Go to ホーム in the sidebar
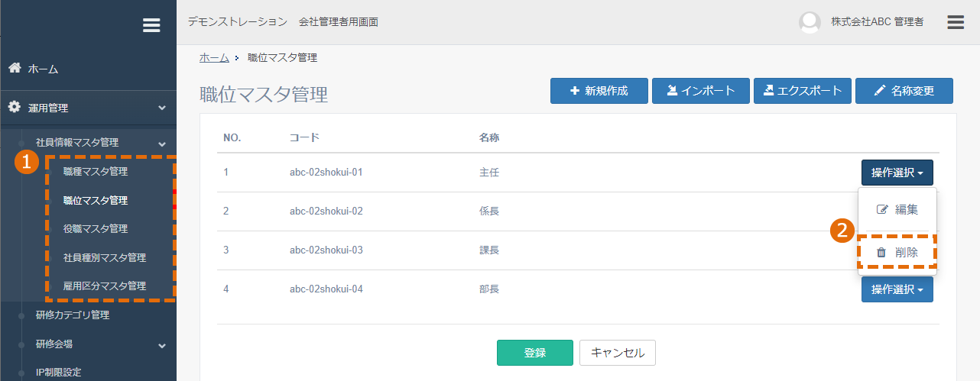The width and height of the screenshot is (980, 381). tap(44, 69)
